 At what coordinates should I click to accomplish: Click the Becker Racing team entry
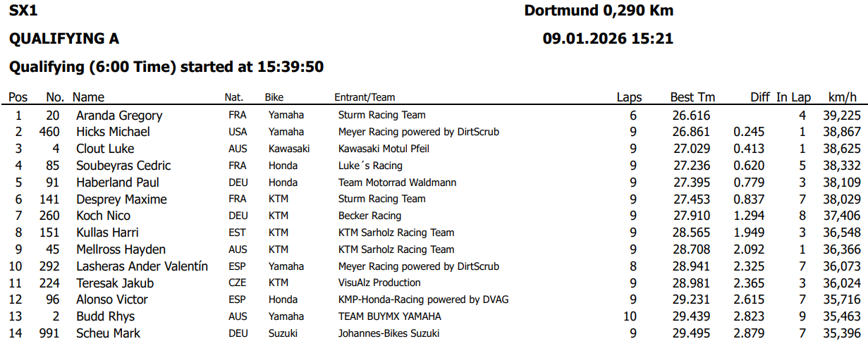pos(369,216)
